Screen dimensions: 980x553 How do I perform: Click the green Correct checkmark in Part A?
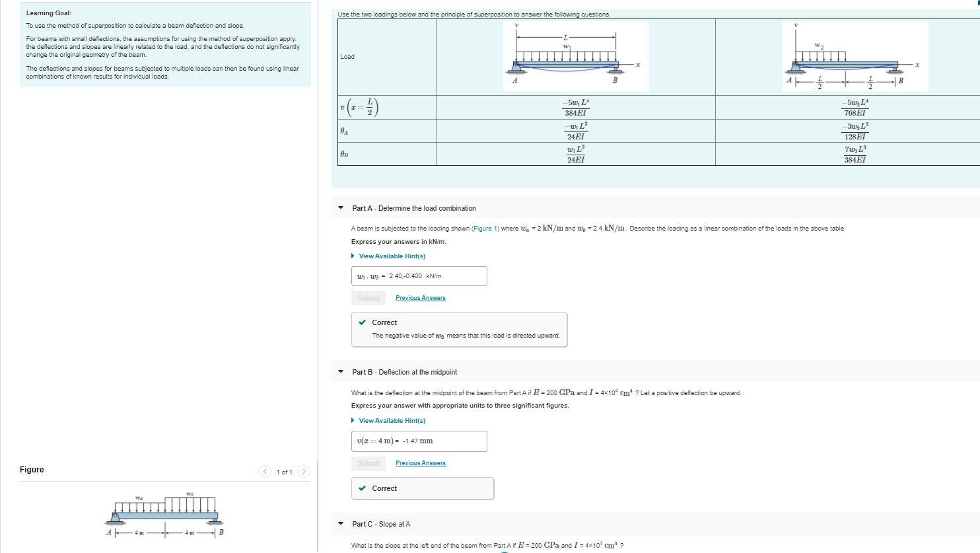(x=362, y=322)
